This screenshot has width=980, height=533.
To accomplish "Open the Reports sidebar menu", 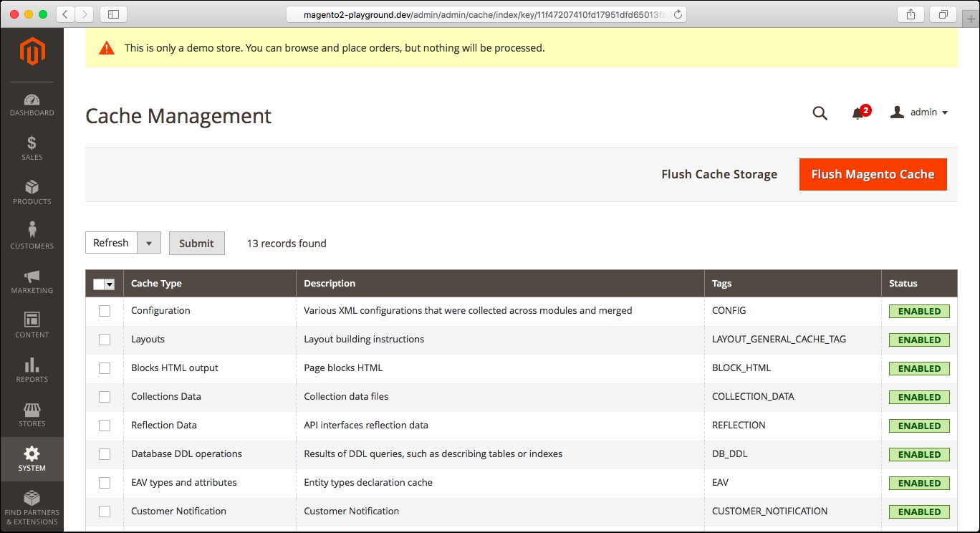I will [x=32, y=370].
